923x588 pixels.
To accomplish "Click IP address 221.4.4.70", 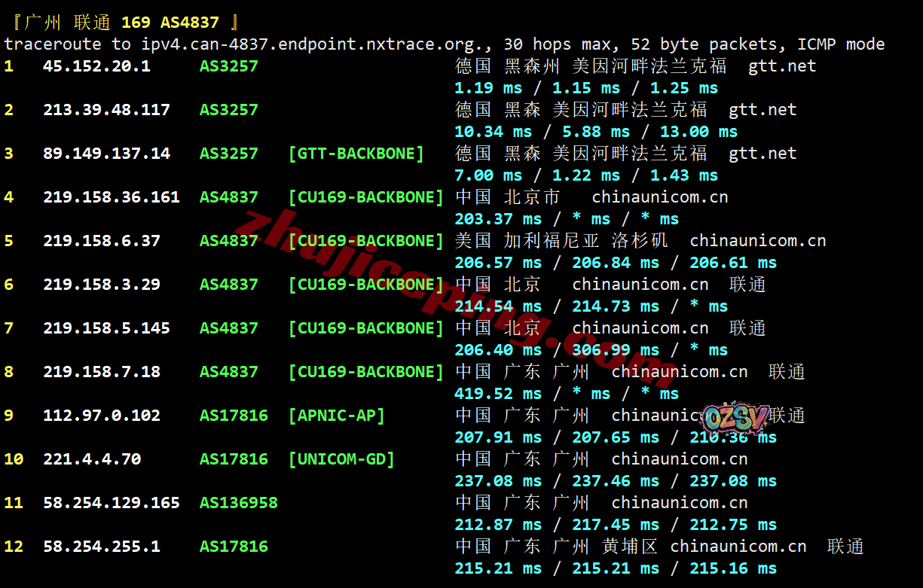I will tap(91, 459).
